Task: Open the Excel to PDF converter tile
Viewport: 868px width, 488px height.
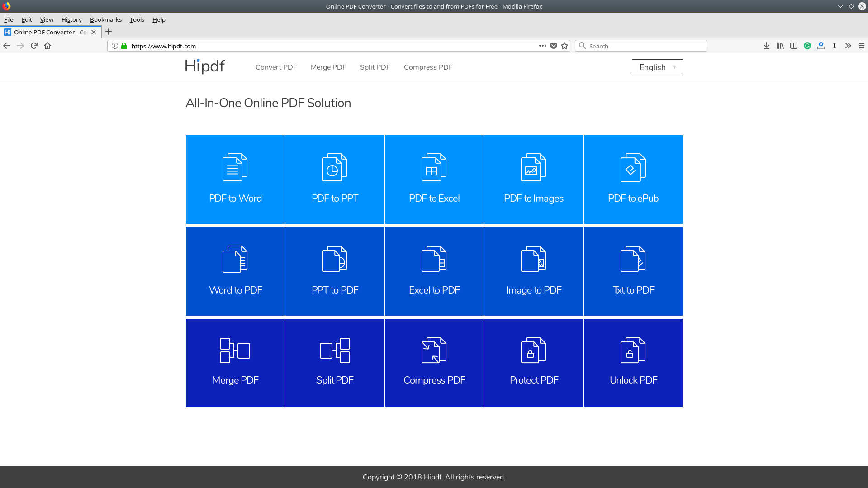Action: point(434,271)
